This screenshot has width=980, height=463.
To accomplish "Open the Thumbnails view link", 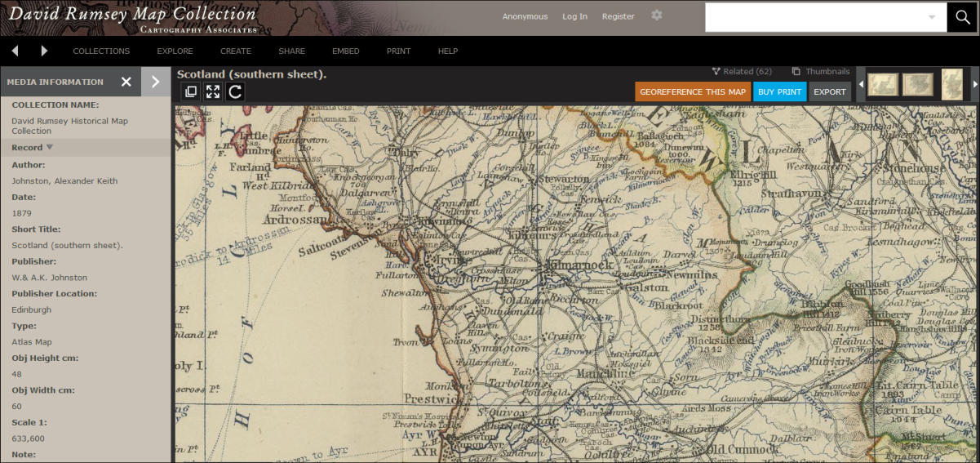I will pyautogui.click(x=827, y=72).
